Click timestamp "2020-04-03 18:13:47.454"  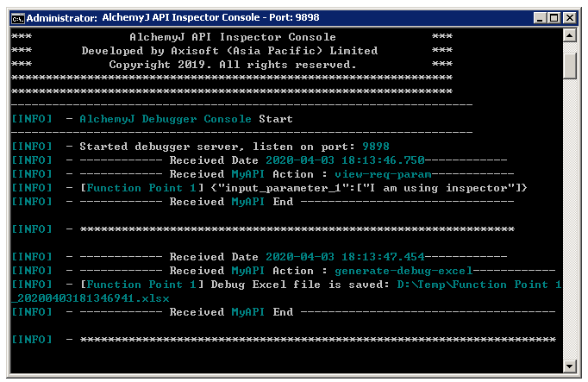[x=345, y=257]
